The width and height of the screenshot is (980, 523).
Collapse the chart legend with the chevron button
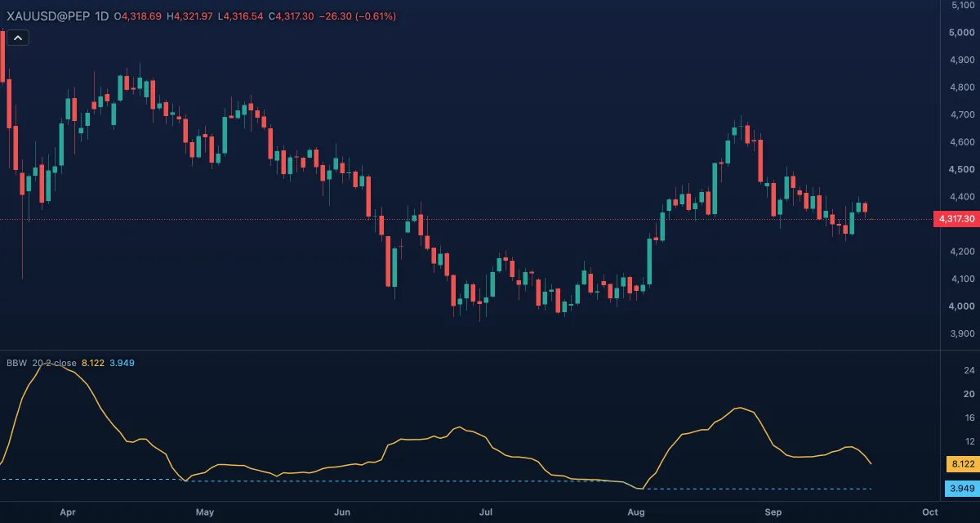pyautogui.click(x=18, y=38)
